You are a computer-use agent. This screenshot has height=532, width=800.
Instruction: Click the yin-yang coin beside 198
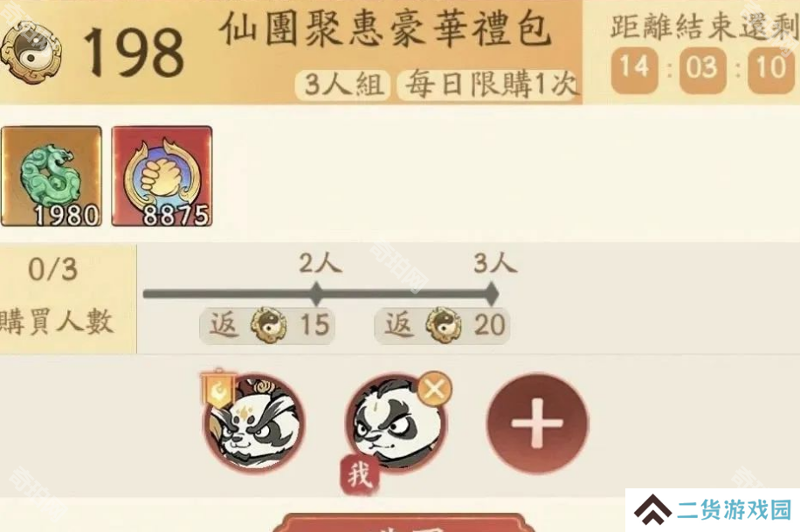pos(30,52)
